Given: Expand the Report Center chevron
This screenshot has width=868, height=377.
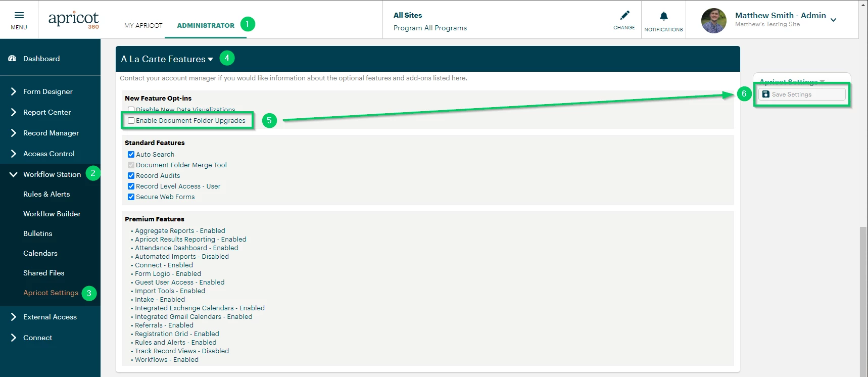Looking at the screenshot, I should (14, 112).
